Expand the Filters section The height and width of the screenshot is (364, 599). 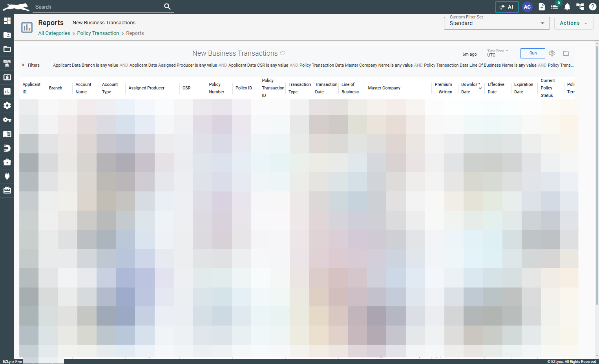click(31, 65)
